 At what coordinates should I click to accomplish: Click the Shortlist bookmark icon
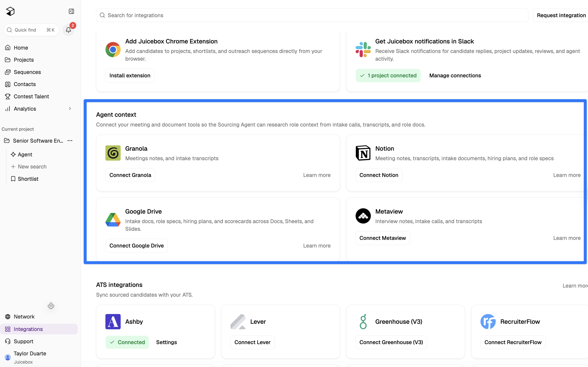tap(13, 179)
